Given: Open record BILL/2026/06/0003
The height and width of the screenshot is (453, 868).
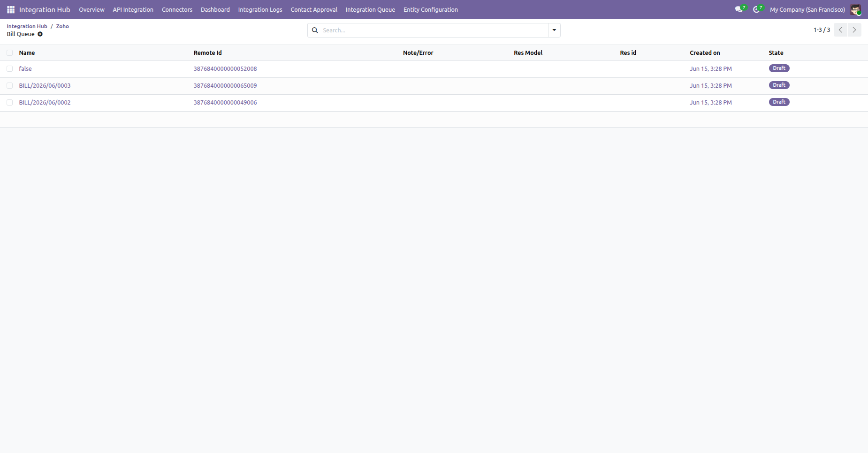Looking at the screenshot, I should coord(45,86).
